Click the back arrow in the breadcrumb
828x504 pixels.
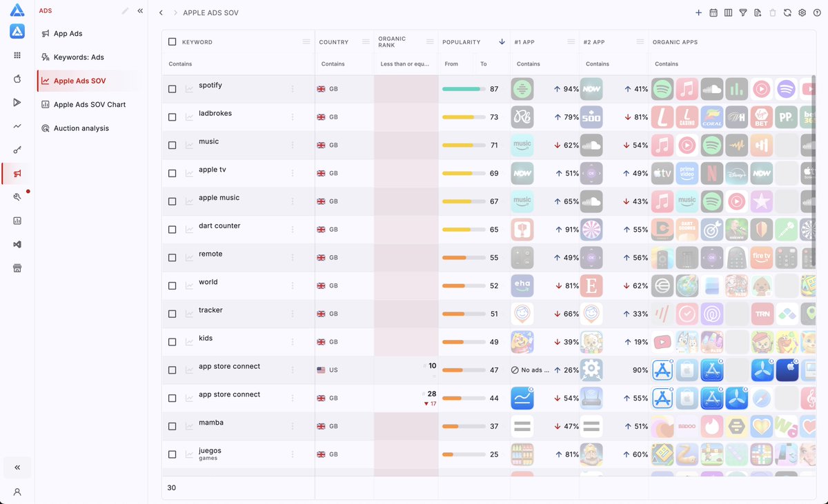pyautogui.click(x=161, y=13)
